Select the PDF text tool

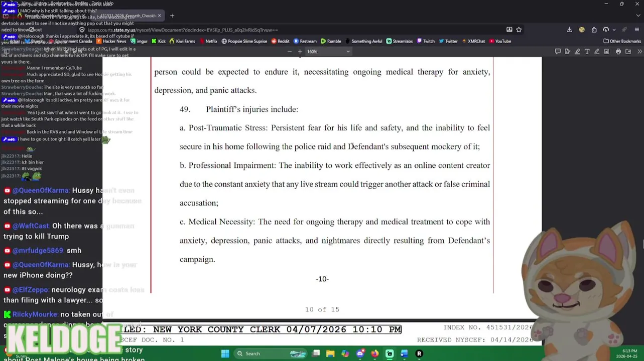tap(587, 51)
